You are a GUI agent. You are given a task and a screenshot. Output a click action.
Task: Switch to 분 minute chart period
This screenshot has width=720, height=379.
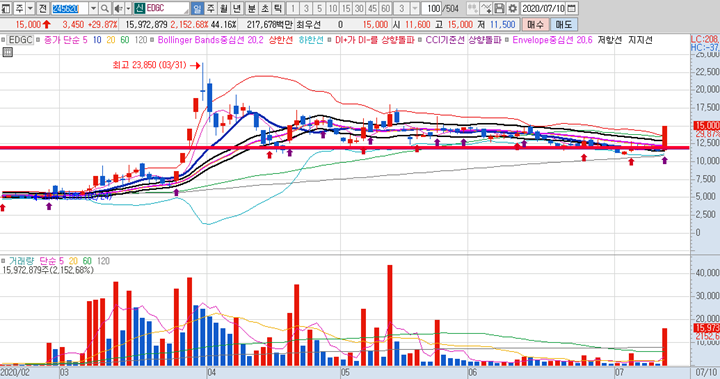[x=251, y=8]
